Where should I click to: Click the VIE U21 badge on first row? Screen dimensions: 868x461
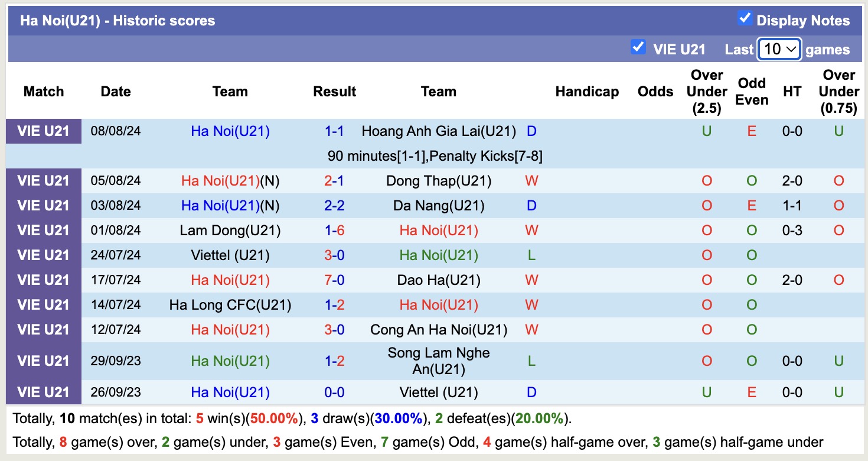click(x=43, y=131)
